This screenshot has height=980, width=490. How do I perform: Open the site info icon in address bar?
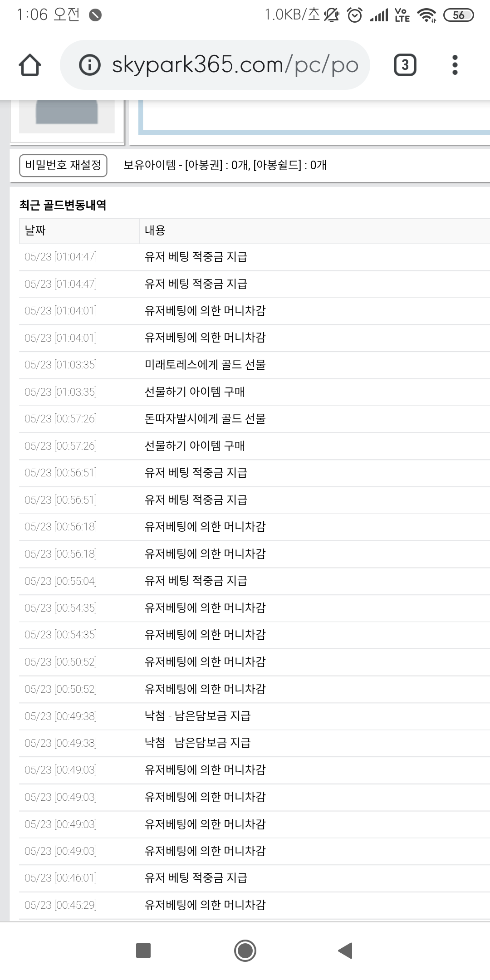pos(89,65)
